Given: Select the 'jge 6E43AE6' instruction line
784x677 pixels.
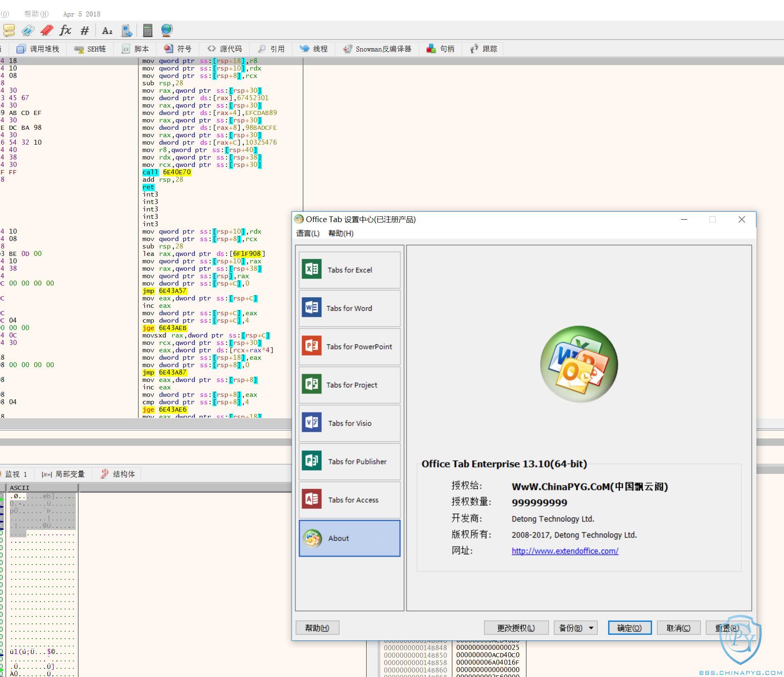Looking at the screenshot, I should tap(165, 410).
